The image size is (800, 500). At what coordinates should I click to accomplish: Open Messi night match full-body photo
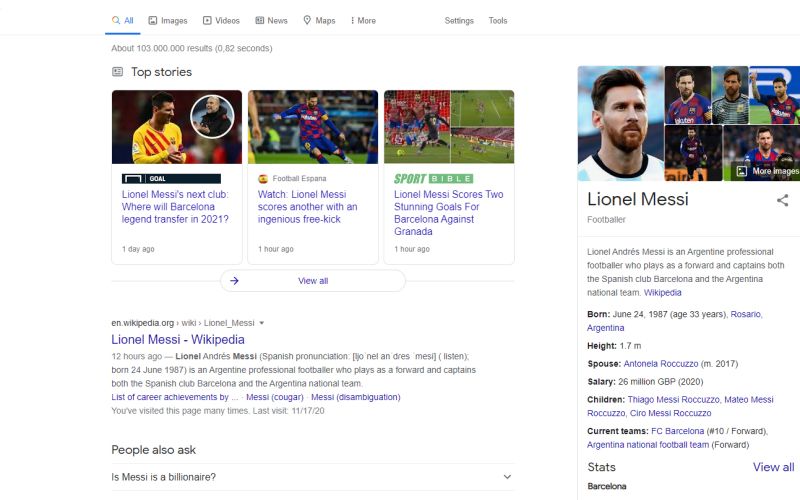(693, 153)
